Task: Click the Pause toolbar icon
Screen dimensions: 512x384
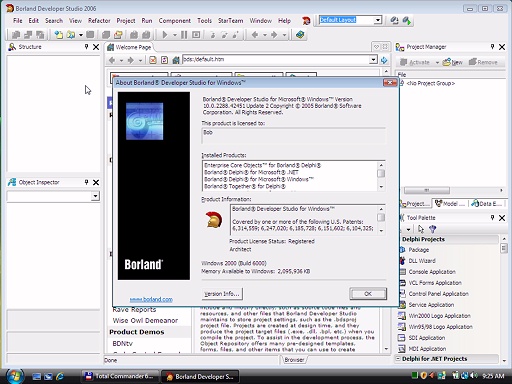Action: pyautogui.click(x=184, y=35)
